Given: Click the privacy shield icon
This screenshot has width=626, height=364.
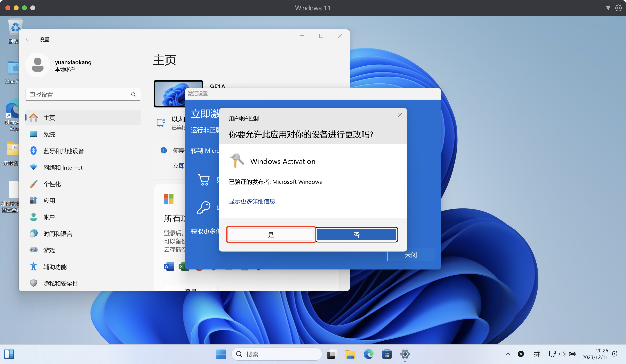Looking at the screenshot, I should (x=34, y=283).
